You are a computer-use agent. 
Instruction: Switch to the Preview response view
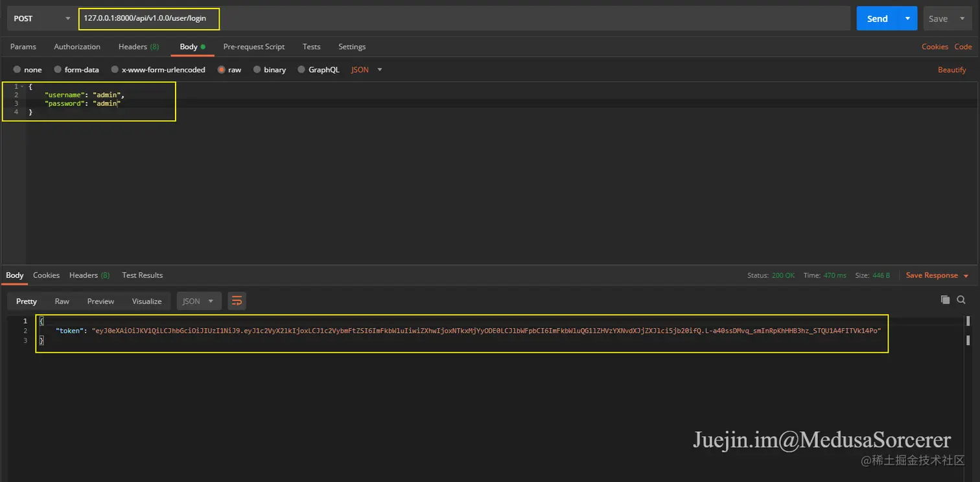(x=100, y=301)
